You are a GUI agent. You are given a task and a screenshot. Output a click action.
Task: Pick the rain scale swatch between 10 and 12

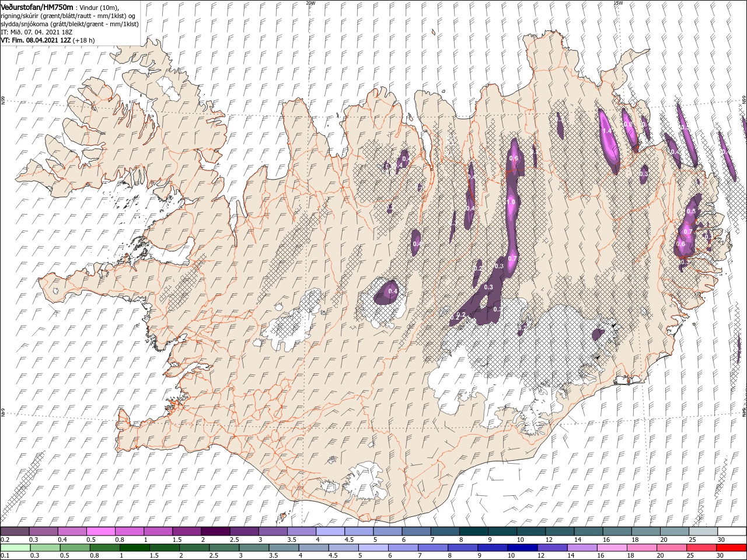pos(521,548)
